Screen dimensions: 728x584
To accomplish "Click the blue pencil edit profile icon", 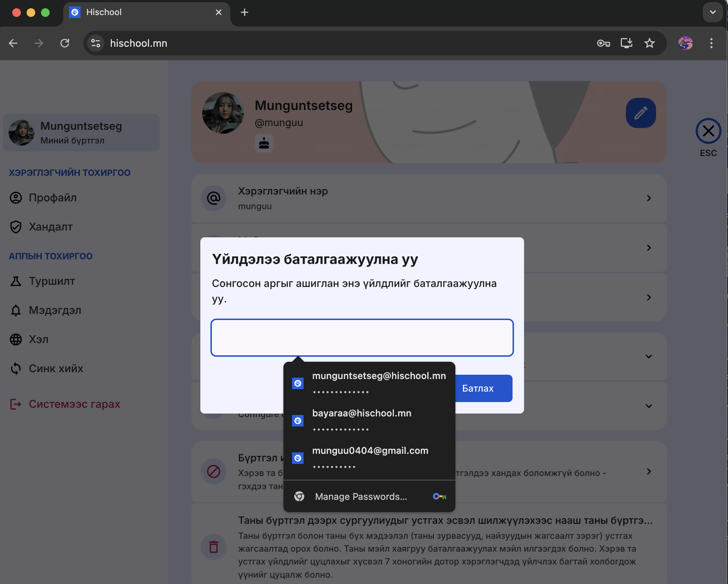I will [x=640, y=113].
